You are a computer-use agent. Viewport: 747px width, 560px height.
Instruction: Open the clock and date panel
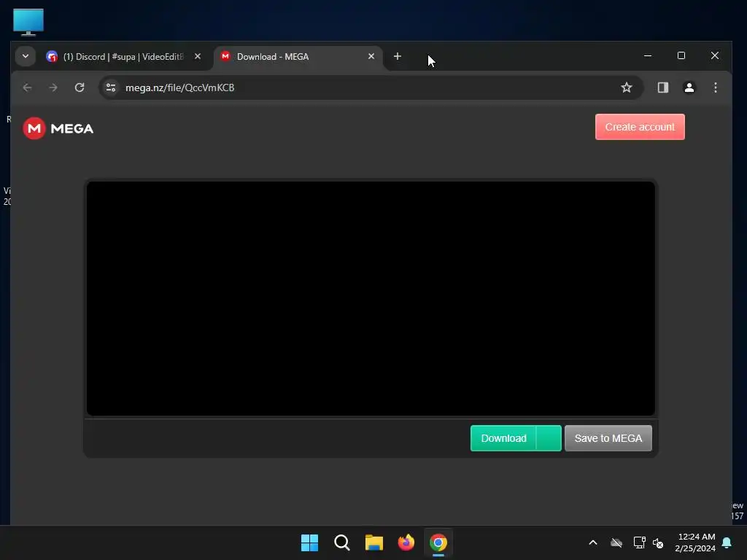pyautogui.click(x=695, y=542)
